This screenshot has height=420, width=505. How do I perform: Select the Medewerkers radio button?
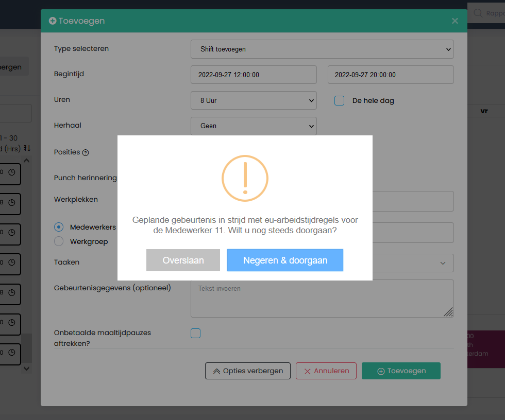pos(59,227)
